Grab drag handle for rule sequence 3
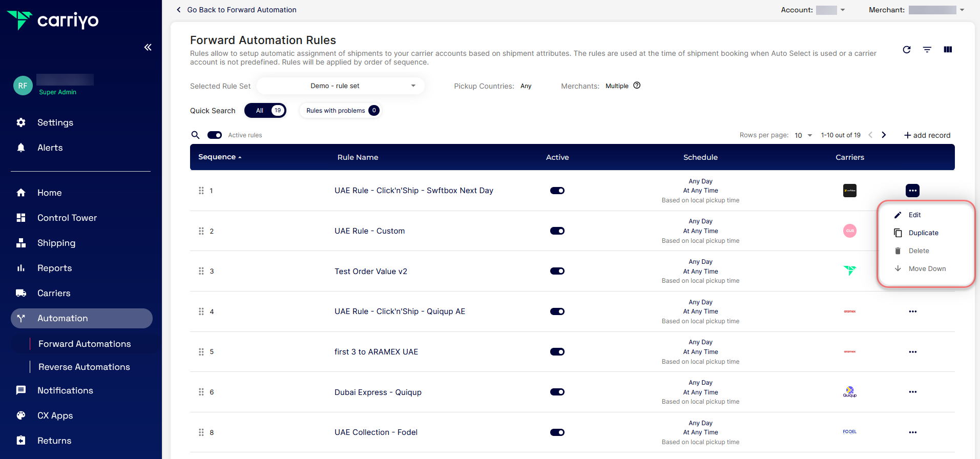 201,271
